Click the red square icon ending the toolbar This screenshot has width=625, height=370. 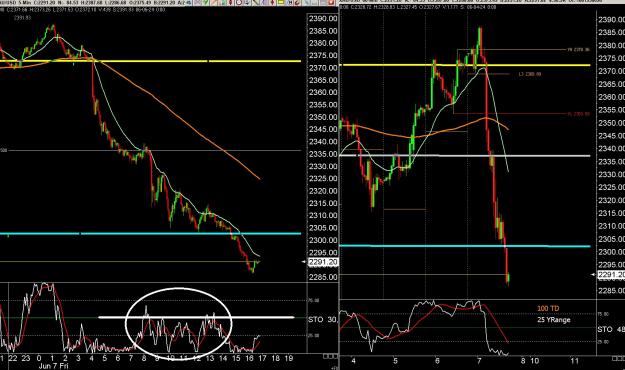331,2
